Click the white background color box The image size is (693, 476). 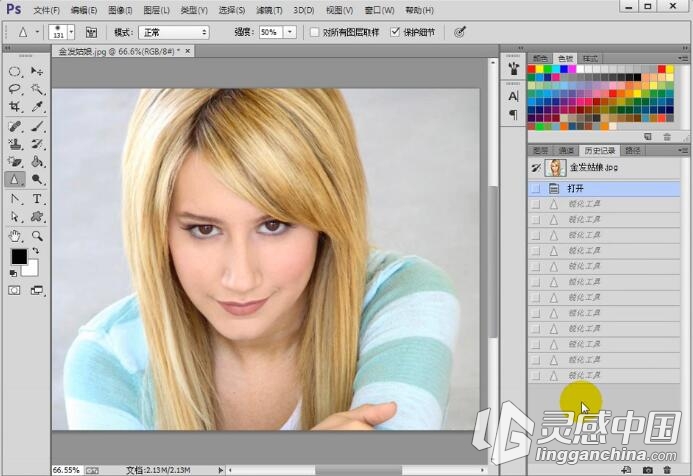coord(33,269)
